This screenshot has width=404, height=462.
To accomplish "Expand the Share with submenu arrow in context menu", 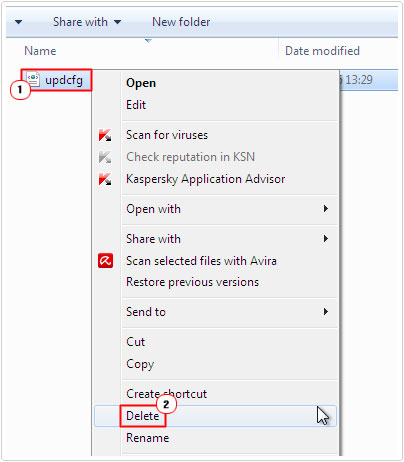I will tap(326, 239).
